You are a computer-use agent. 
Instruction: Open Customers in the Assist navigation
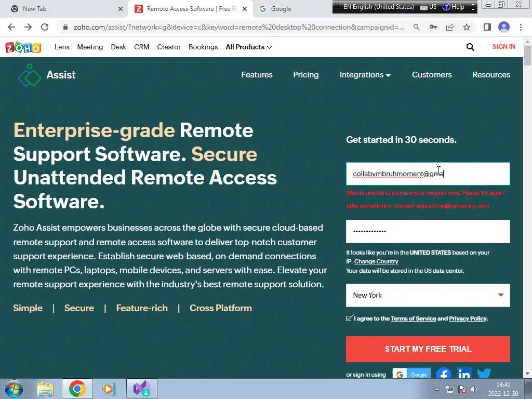coord(432,75)
